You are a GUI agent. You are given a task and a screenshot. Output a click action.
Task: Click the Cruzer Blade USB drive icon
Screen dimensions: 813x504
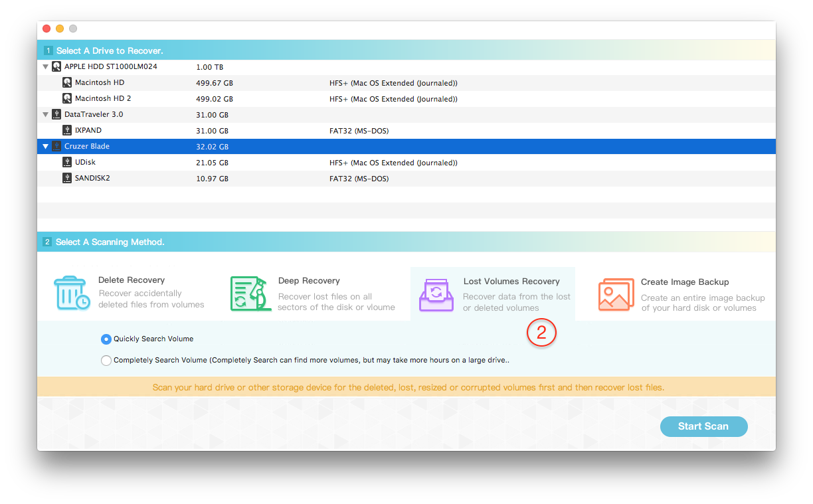(x=56, y=147)
